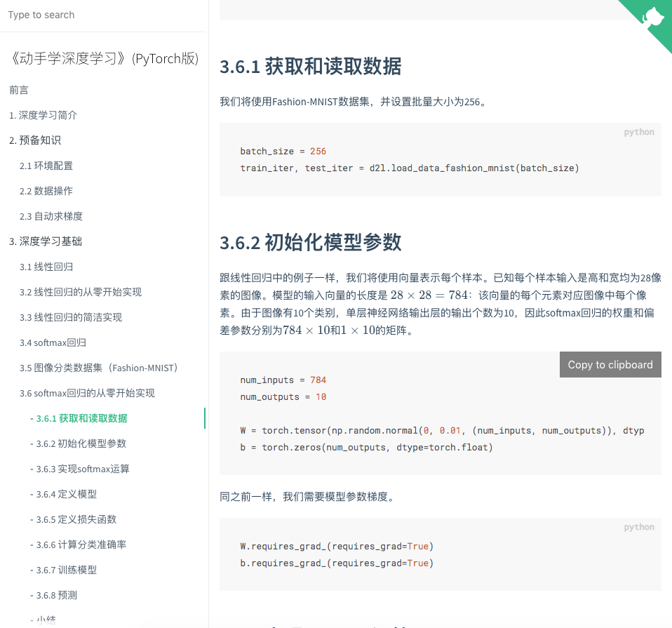The width and height of the screenshot is (672, 628).
Task: Open section 3.4 softmax回归
Action: point(53,342)
